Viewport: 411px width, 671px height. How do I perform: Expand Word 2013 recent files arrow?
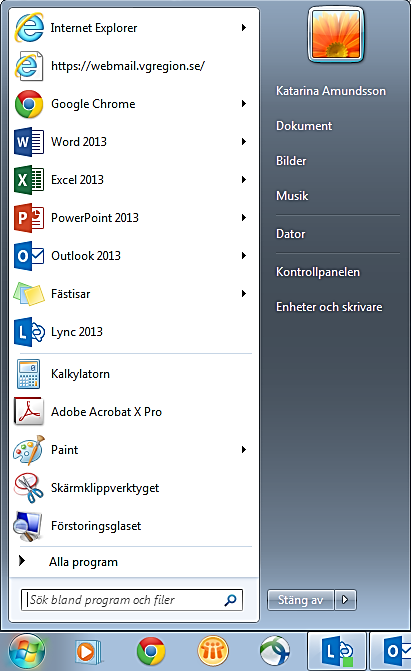pos(244,142)
